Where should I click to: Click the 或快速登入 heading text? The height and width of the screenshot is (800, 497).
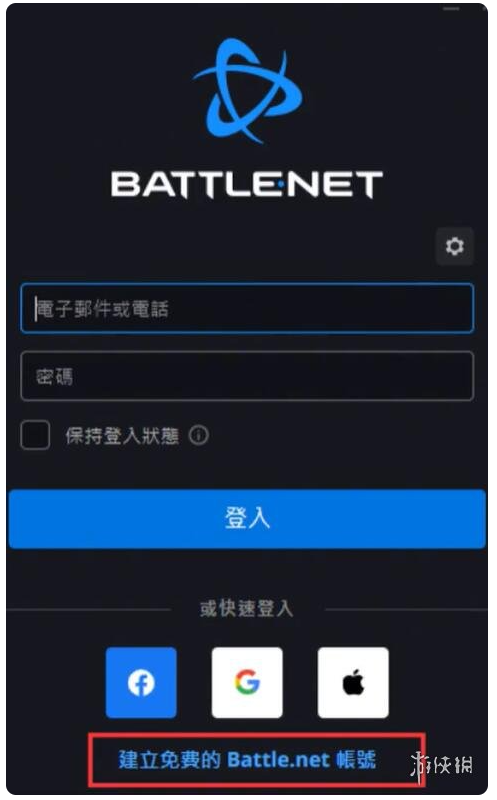point(246,608)
